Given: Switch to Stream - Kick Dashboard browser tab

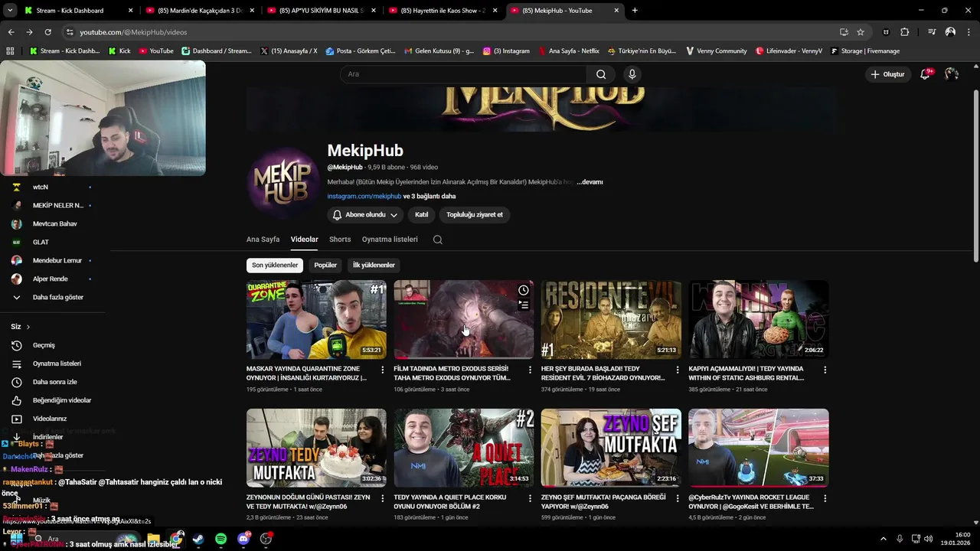Looking at the screenshot, I should (79, 11).
